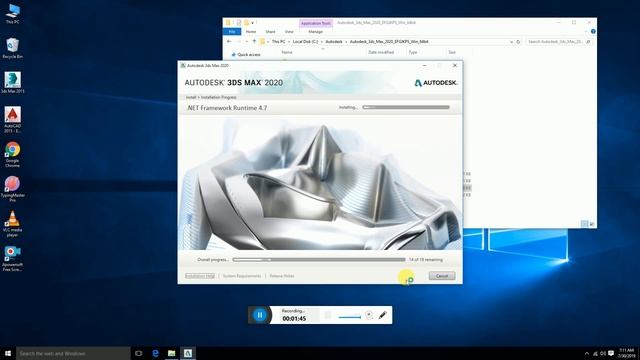
Task: Click the webcam icon in recorder bar
Action: tap(369, 315)
